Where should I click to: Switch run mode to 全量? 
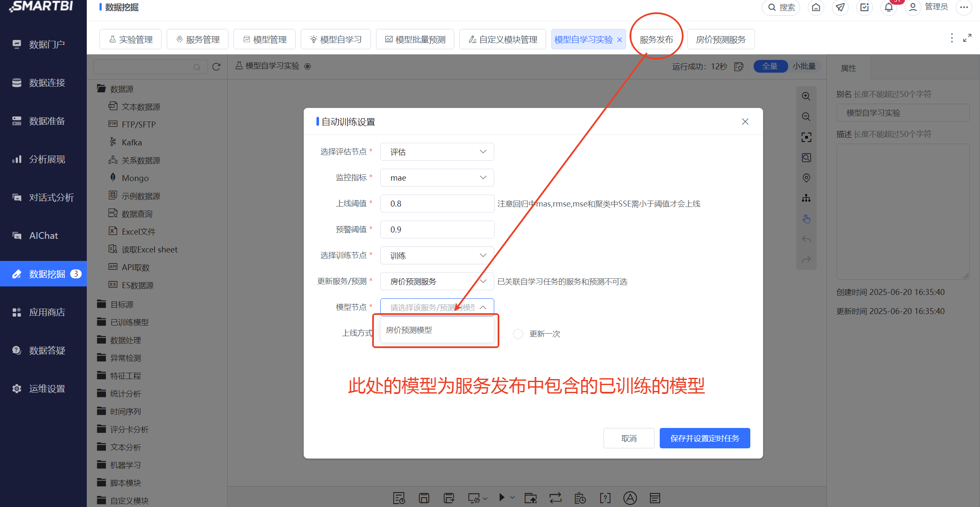click(x=770, y=66)
